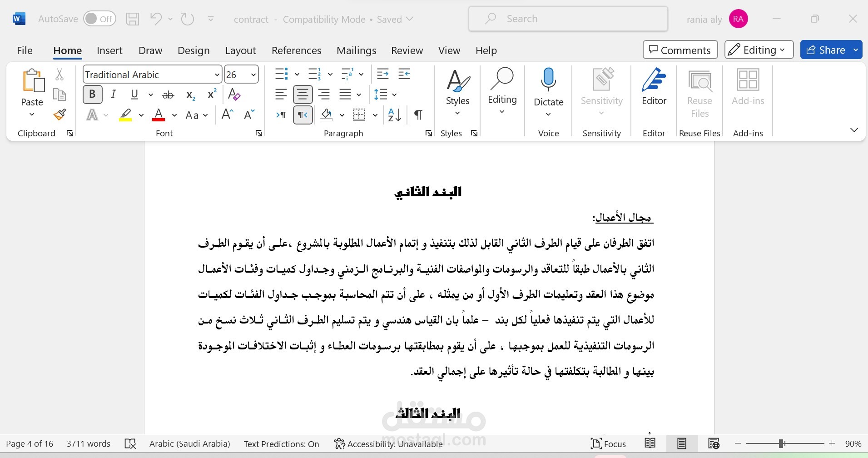Apply yellow text highlight color
This screenshot has width=868, height=458.
[x=125, y=115]
